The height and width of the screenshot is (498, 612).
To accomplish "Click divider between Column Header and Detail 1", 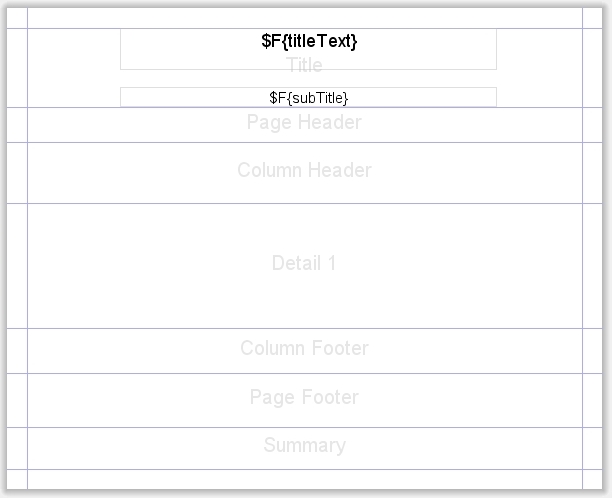I will click(304, 203).
